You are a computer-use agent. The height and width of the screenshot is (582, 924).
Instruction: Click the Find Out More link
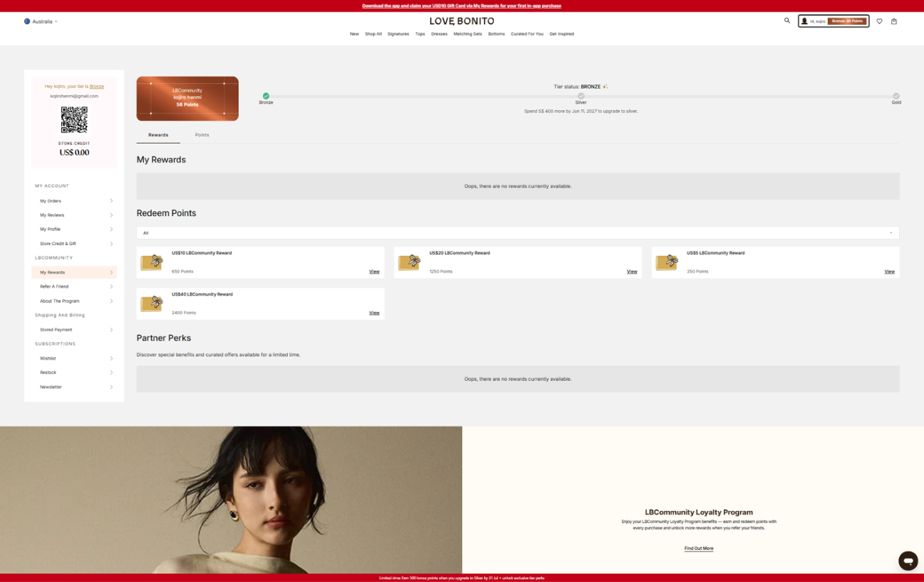[x=699, y=549]
